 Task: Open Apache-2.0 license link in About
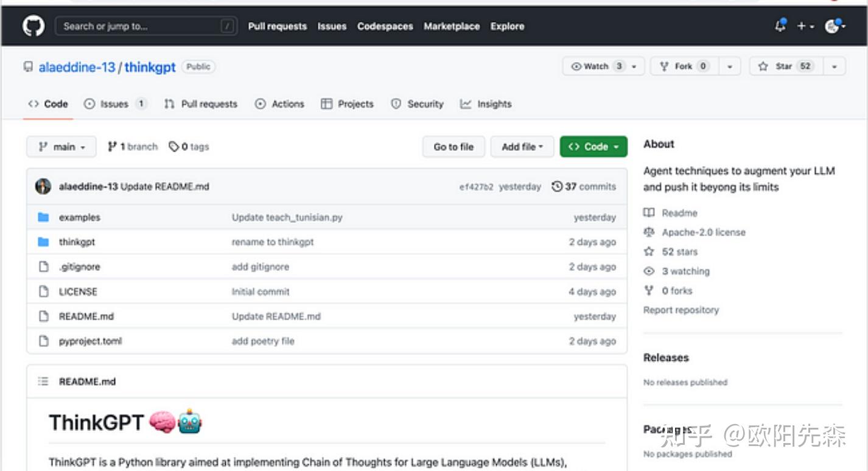[704, 232]
